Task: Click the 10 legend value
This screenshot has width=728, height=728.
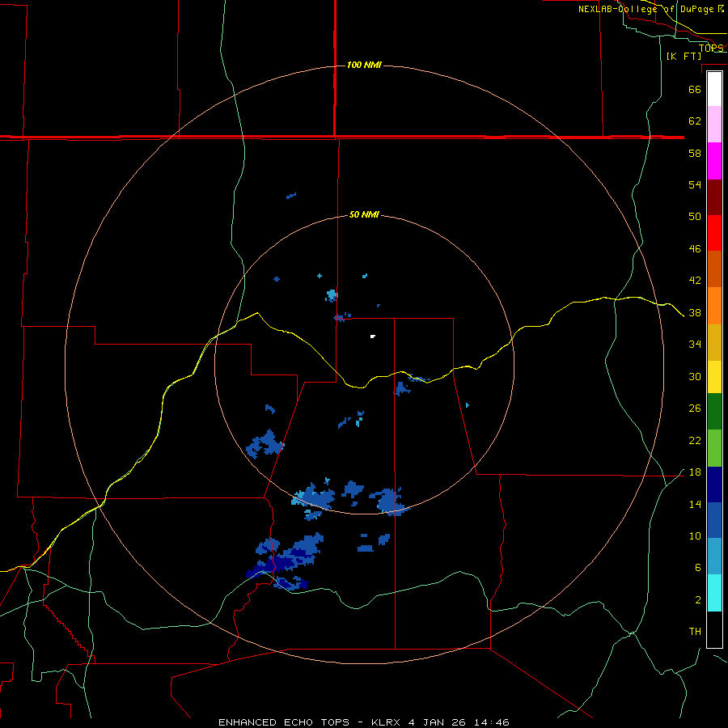Action: coord(695,535)
